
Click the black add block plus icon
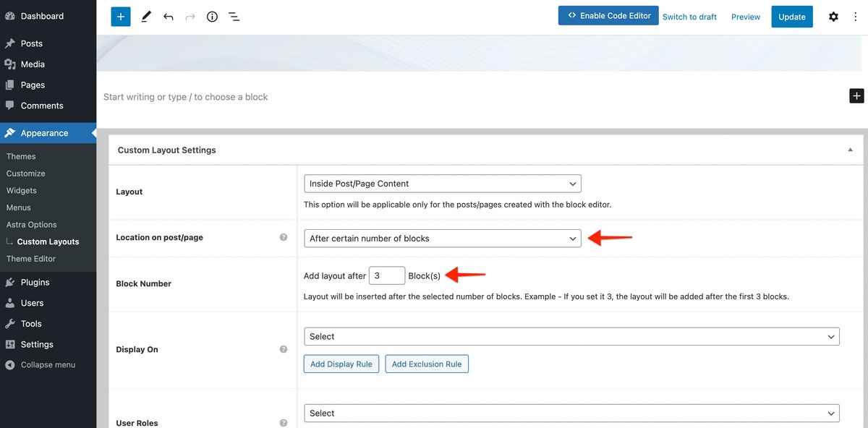856,95
